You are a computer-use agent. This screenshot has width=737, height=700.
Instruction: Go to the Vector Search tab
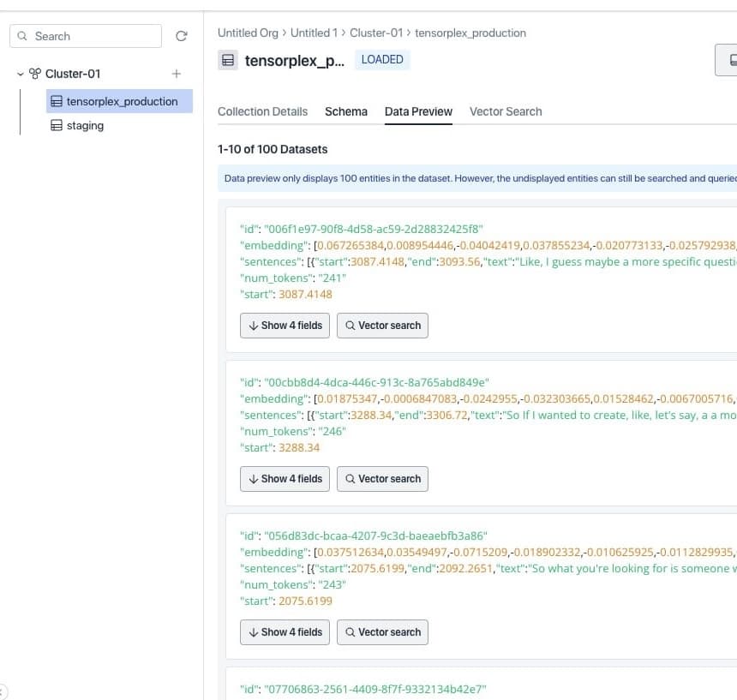pyautogui.click(x=506, y=111)
